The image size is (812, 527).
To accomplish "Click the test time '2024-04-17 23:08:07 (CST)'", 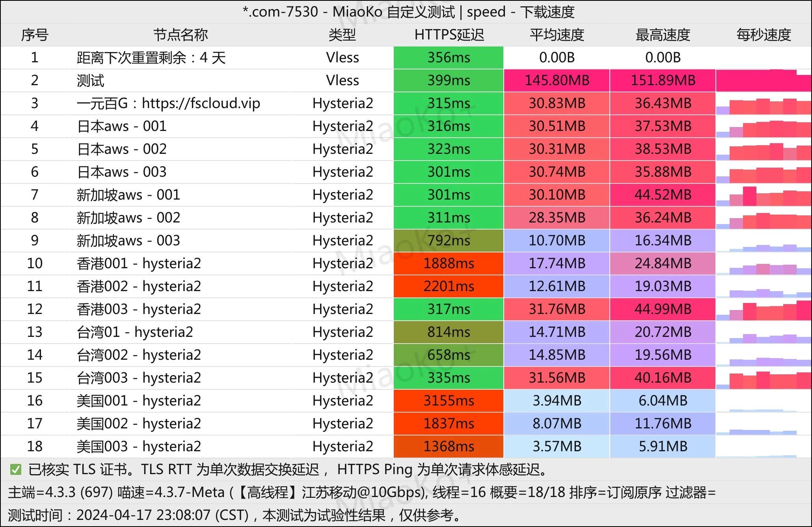I will click(162, 515).
